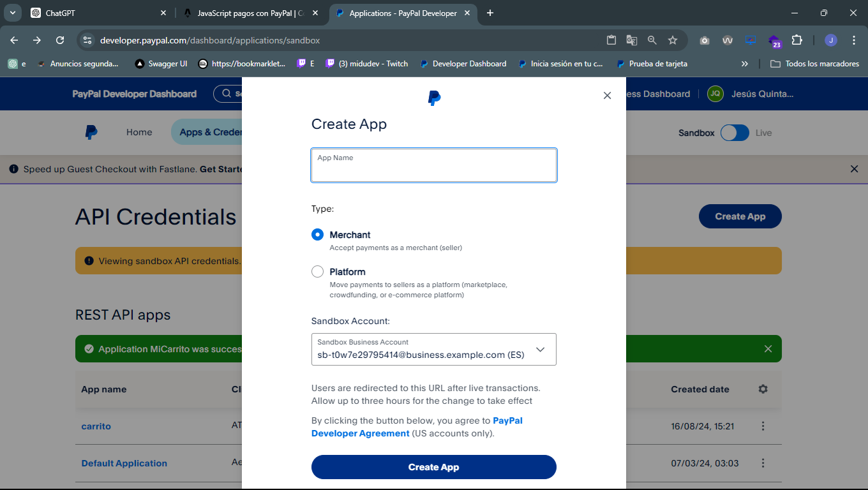Click the clipboard icon in address bar

[x=611, y=40]
